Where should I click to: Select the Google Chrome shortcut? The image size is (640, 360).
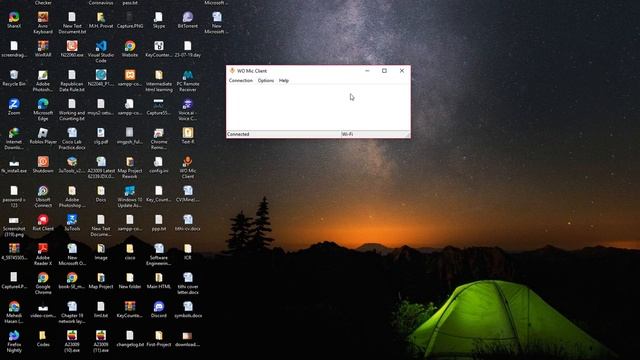click(x=43, y=284)
